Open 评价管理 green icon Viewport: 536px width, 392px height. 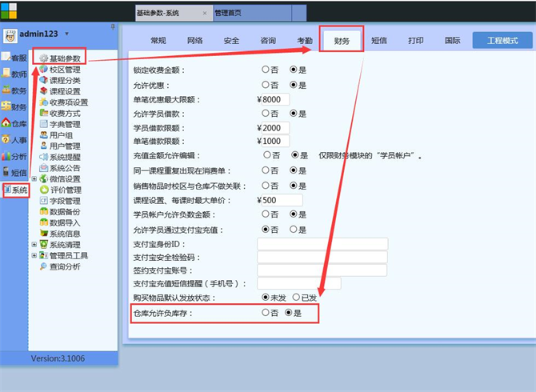coord(44,190)
